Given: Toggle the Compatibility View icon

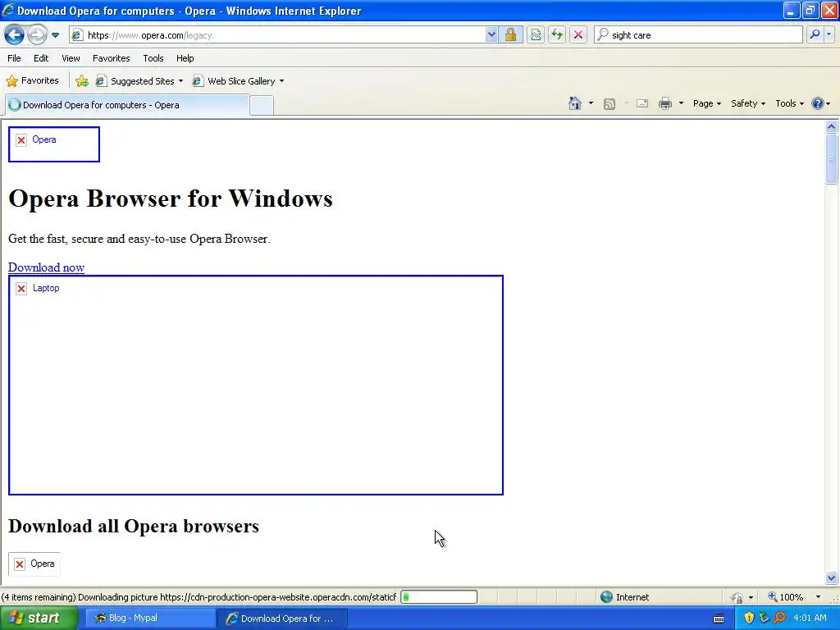Looking at the screenshot, I should [536, 35].
